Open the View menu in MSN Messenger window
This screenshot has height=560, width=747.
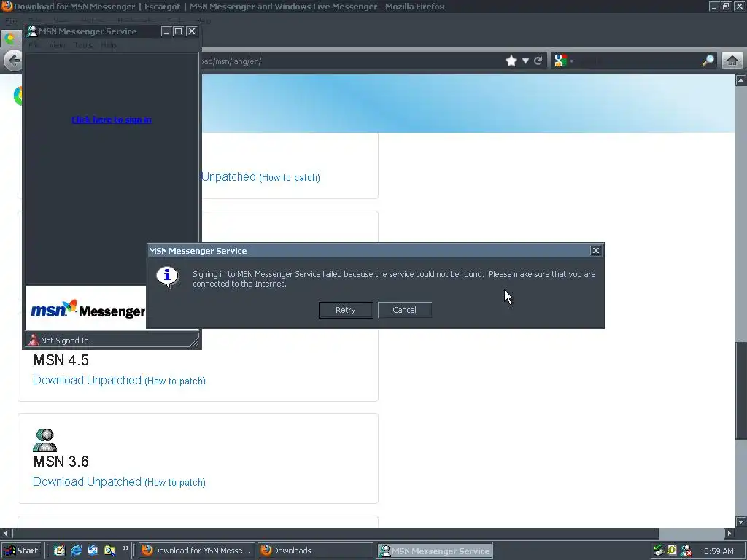(x=57, y=44)
